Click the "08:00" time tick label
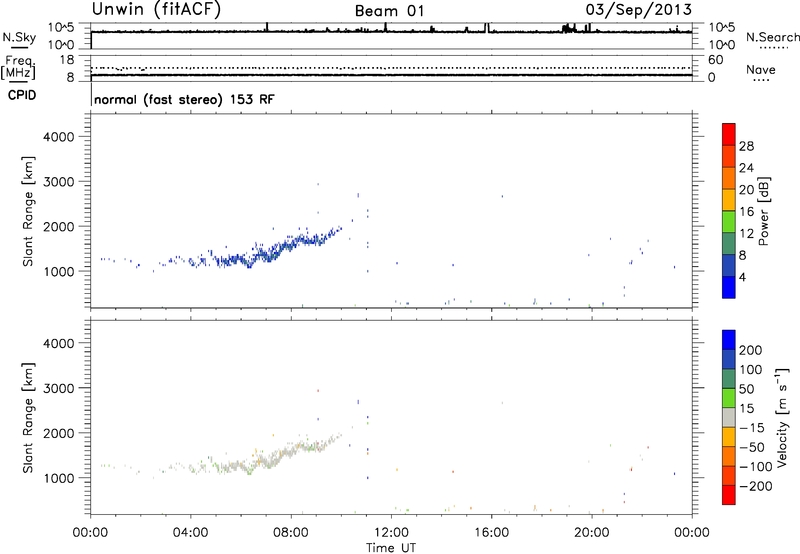The height and width of the screenshot is (554, 800). coord(291,533)
